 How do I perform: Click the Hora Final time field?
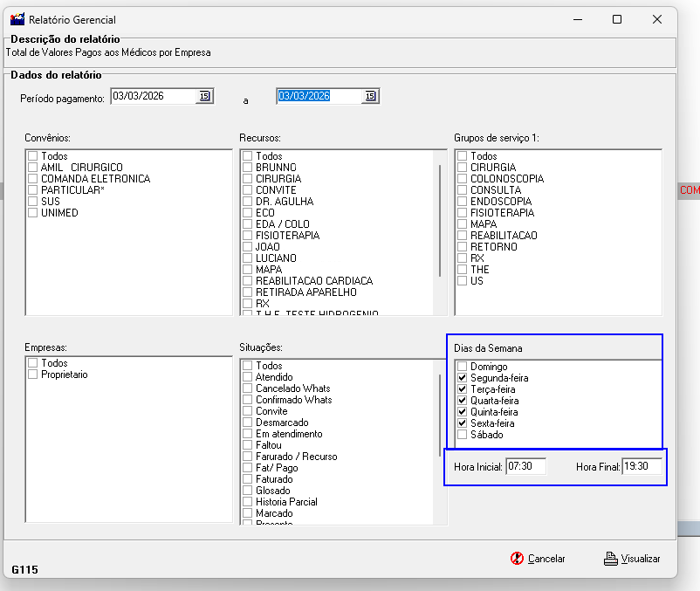click(x=642, y=467)
